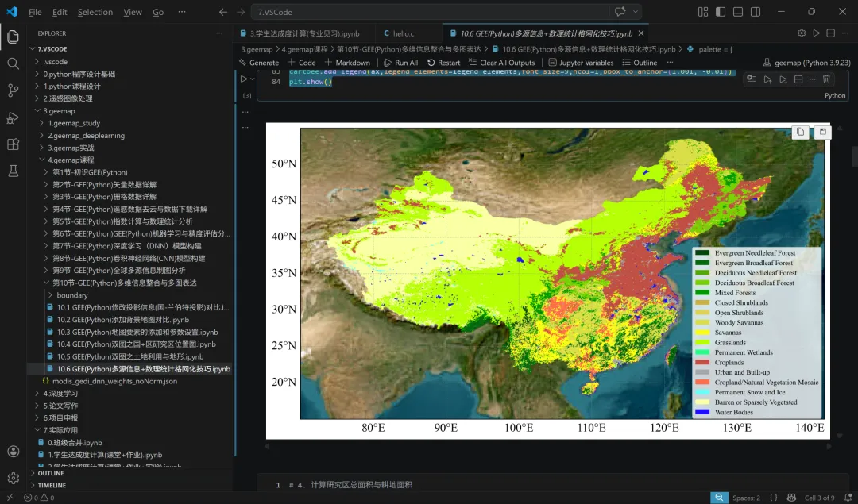The image size is (858, 504).
Task: Toggle the Primary Side Bar
Action: (721, 11)
